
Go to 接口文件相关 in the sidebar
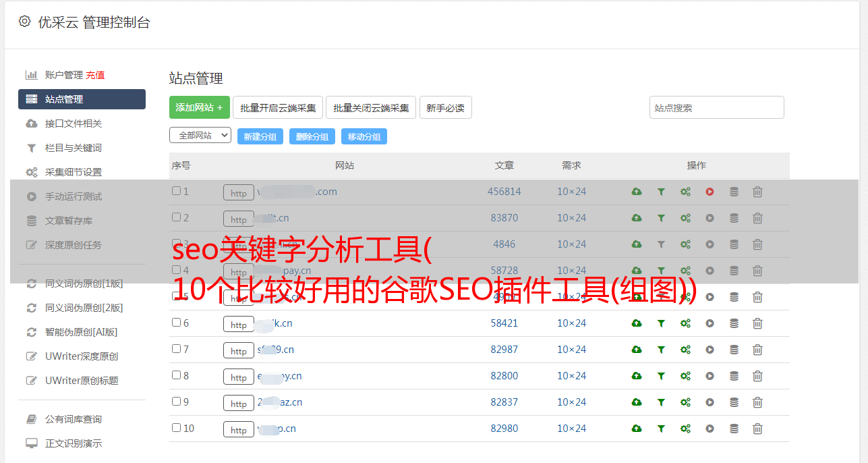pos(74,124)
